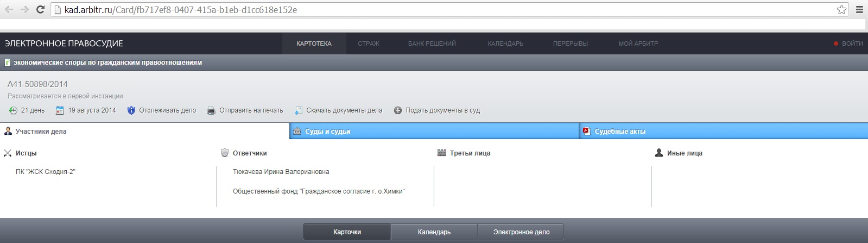This screenshot has width=868, height=243.
Task: Click Рассматривается в первой инстанции status
Action: coord(65,96)
